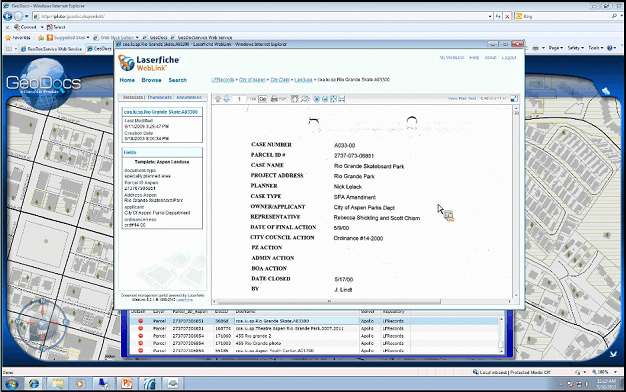
Task: Open Internet Explorer from the taskbar
Action: pos(34,384)
